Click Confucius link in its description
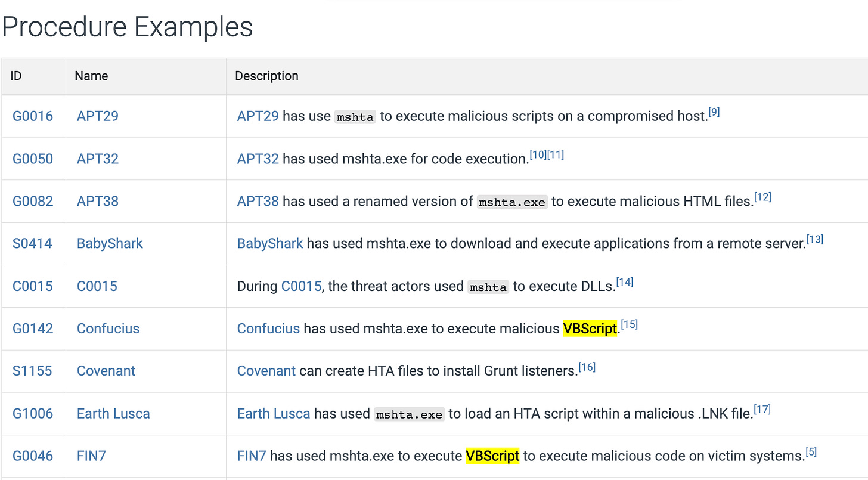 click(x=268, y=329)
